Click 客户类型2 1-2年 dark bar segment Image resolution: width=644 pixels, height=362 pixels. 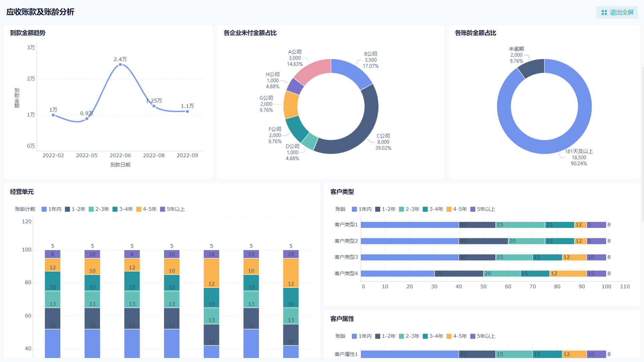(483, 241)
